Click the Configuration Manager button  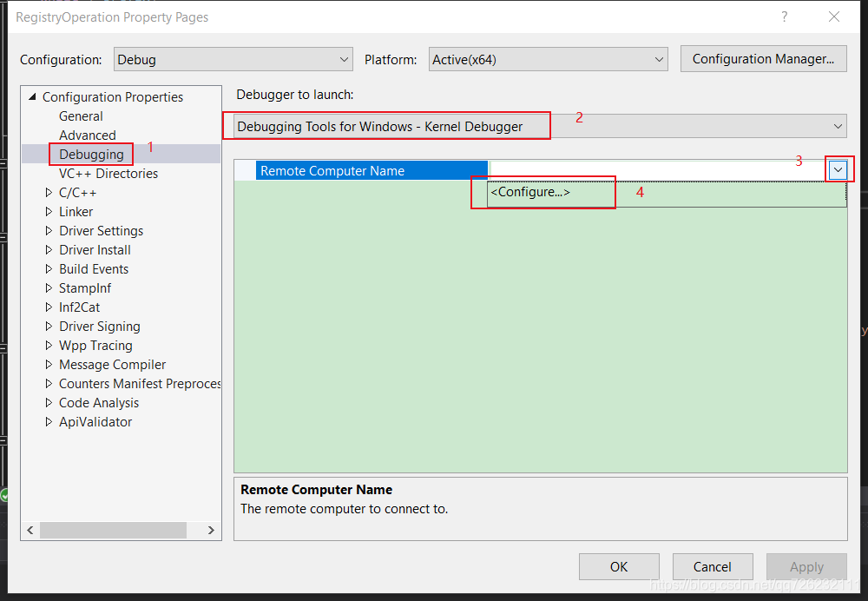tap(763, 59)
